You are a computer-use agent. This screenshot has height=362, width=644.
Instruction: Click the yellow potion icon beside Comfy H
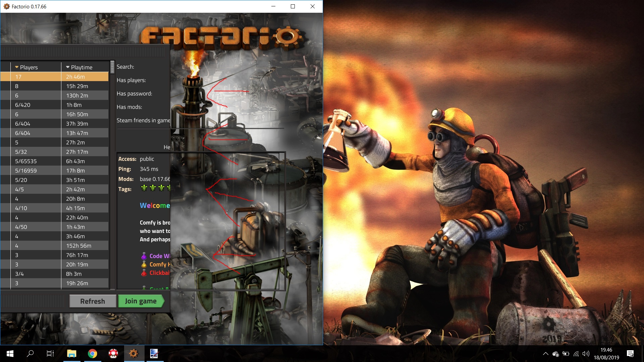pyautogui.click(x=144, y=264)
